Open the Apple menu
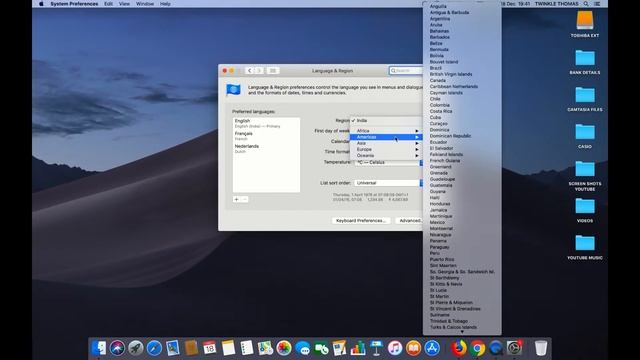Image resolution: width=640 pixels, height=360 pixels. [41, 4]
